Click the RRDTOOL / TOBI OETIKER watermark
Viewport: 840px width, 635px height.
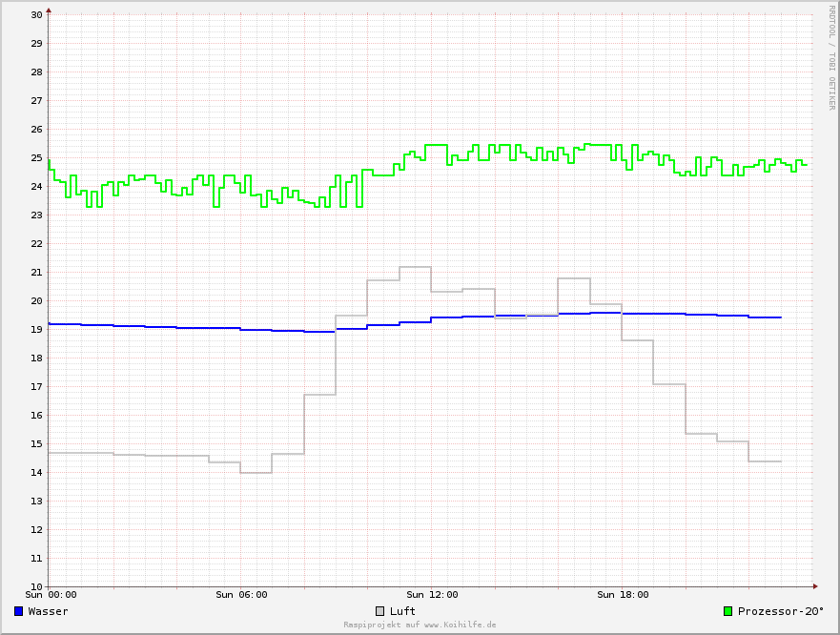pos(830,57)
